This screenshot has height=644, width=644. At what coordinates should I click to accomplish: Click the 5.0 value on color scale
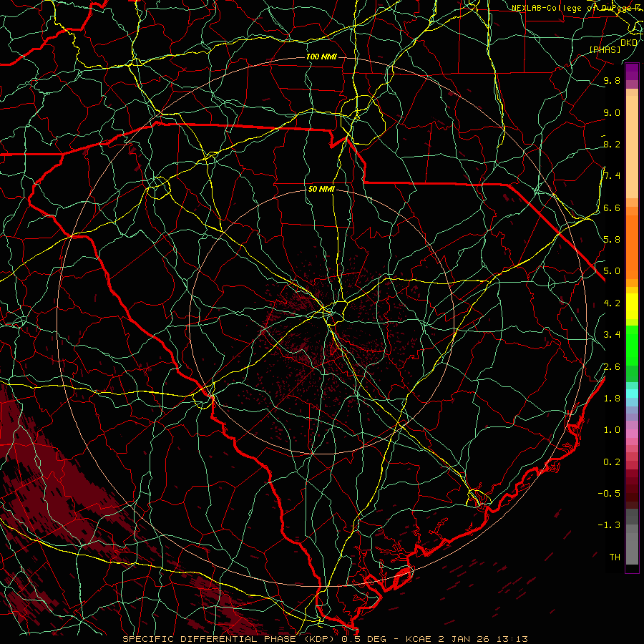[612, 271]
